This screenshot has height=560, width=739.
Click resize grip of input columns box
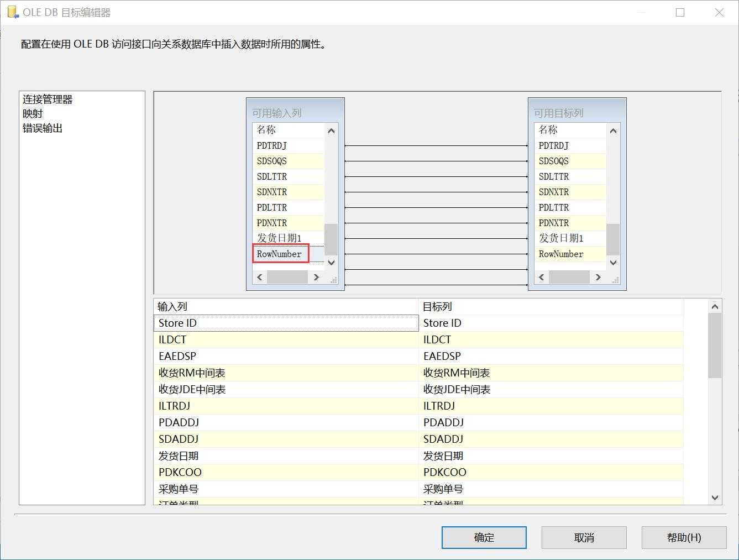point(333,280)
